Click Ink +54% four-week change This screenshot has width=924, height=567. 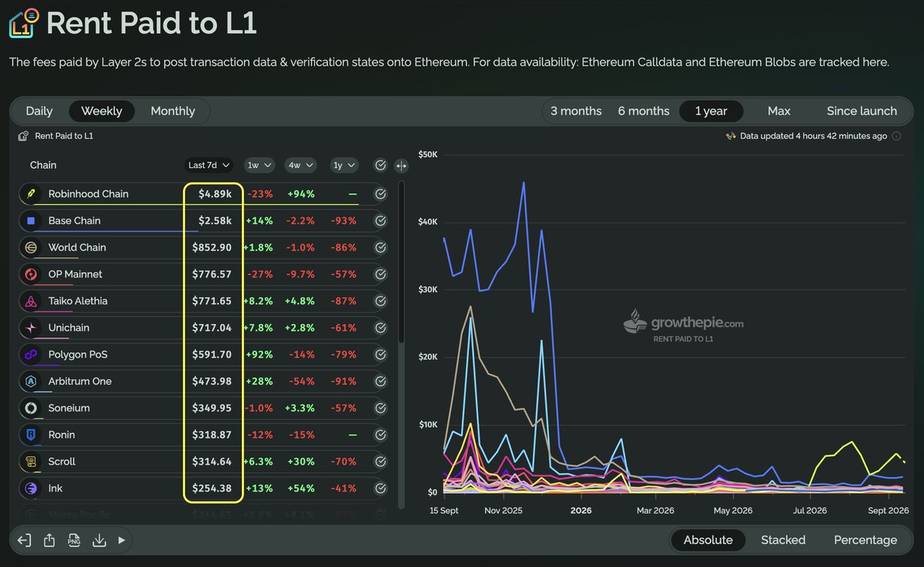(301, 488)
